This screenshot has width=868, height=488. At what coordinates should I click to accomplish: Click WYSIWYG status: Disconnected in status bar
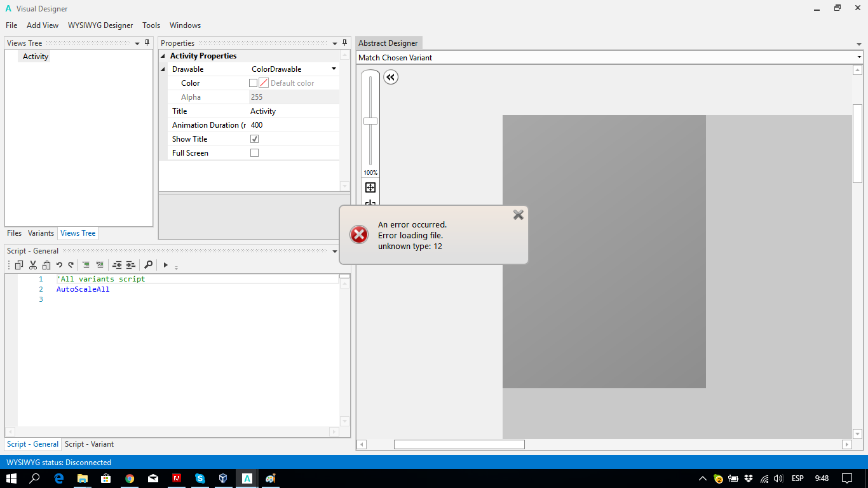pyautogui.click(x=58, y=463)
